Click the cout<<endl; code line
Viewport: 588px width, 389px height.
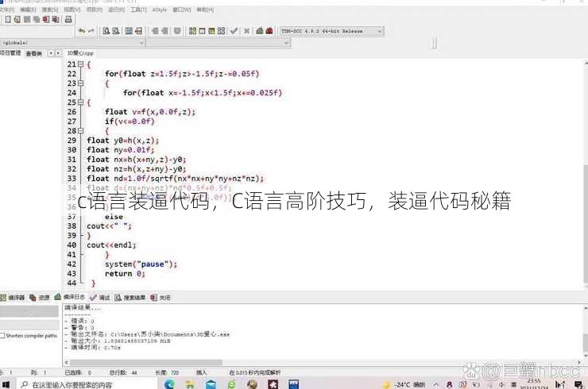pyautogui.click(x=111, y=245)
